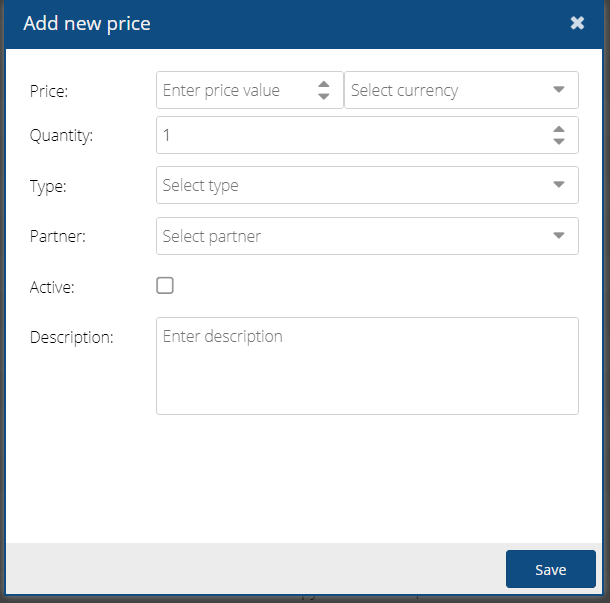Click the Active label text
Image resolution: width=610 pixels, height=603 pixels.
click(52, 287)
